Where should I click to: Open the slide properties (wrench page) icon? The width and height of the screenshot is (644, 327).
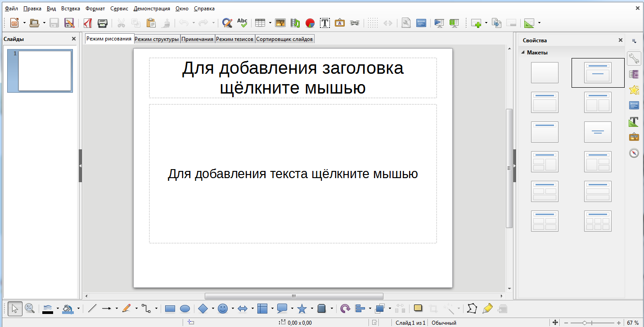click(406, 23)
